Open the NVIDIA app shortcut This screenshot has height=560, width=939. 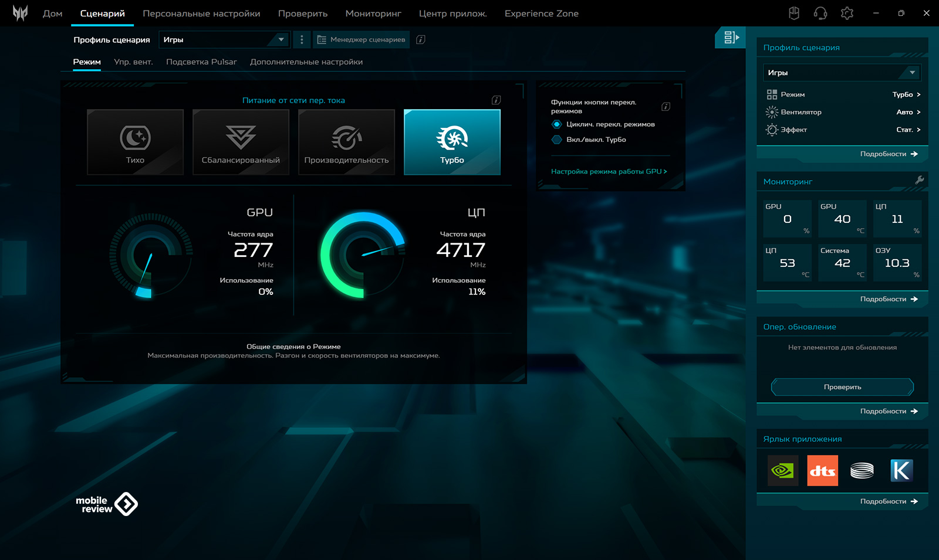coord(782,470)
